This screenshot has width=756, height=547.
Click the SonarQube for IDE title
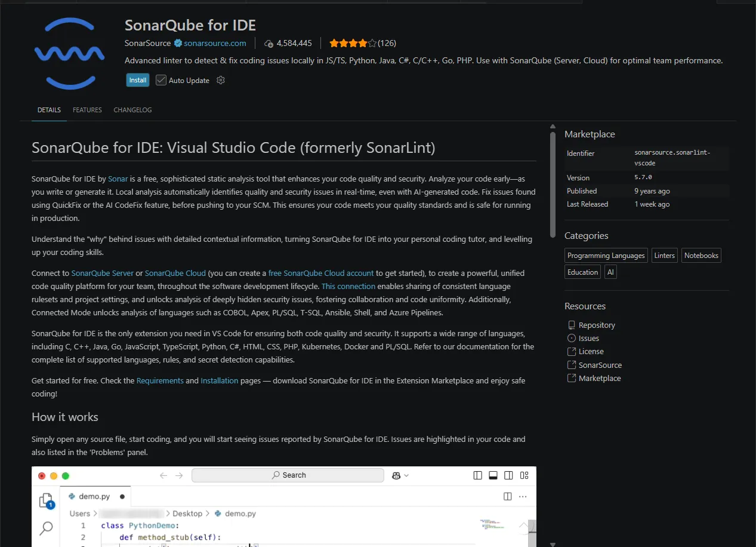click(x=190, y=25)
